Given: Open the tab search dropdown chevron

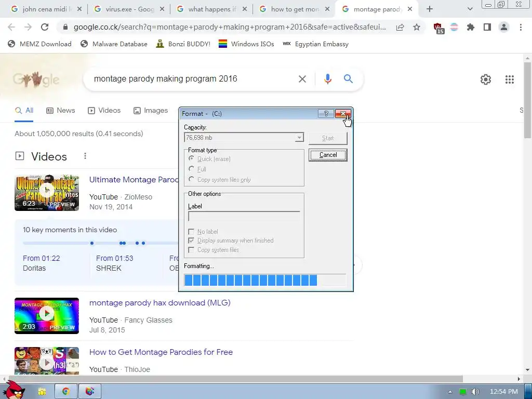Looking at the screenshot, I should (x=470, y=9).
